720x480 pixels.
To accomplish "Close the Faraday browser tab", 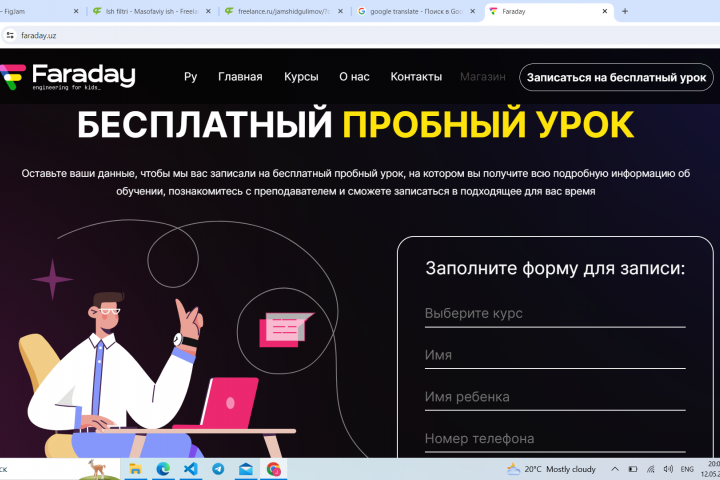I will point(605,11).
